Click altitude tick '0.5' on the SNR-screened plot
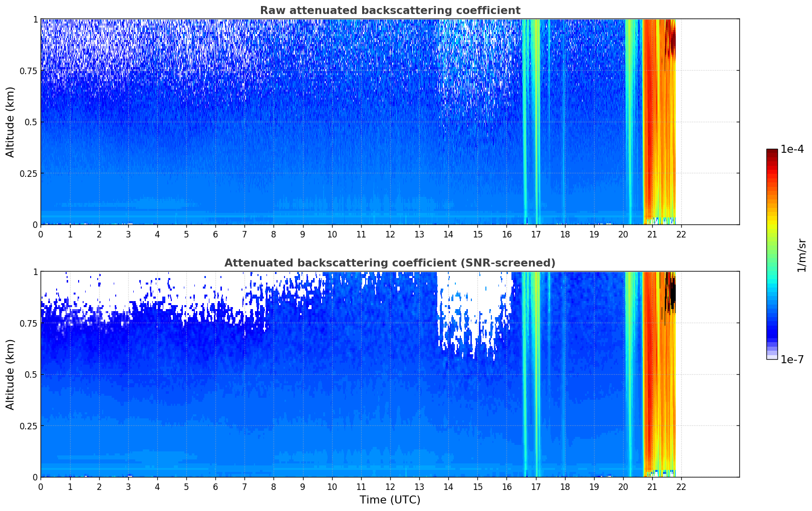Image resolution: width=812 pixels, height=511 pixels. point(32,374)
